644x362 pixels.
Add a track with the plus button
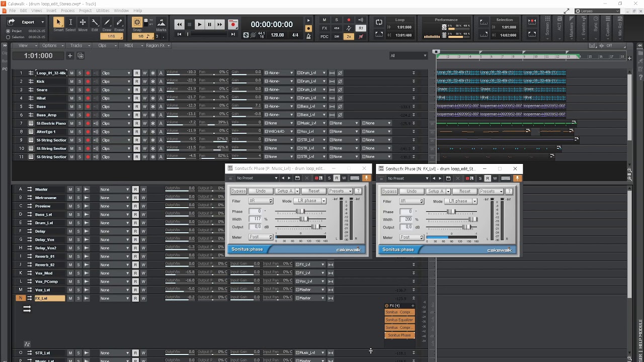point(70,56)
